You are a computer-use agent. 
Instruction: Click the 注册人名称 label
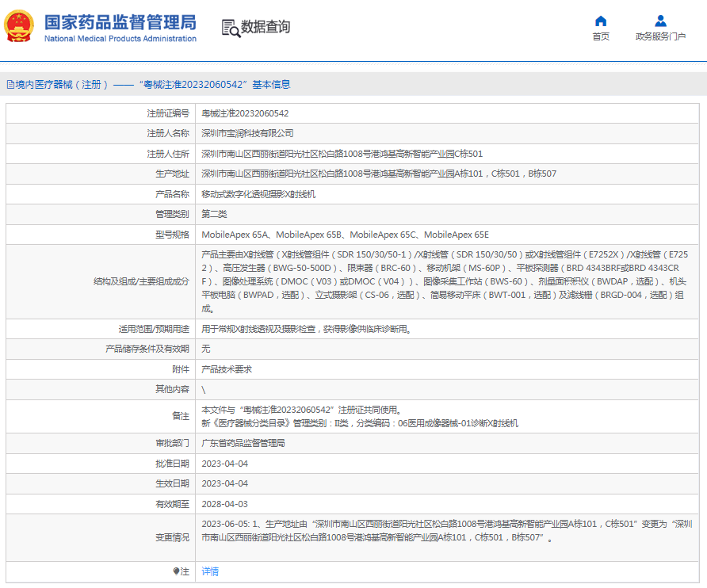(x=168, y=133)
